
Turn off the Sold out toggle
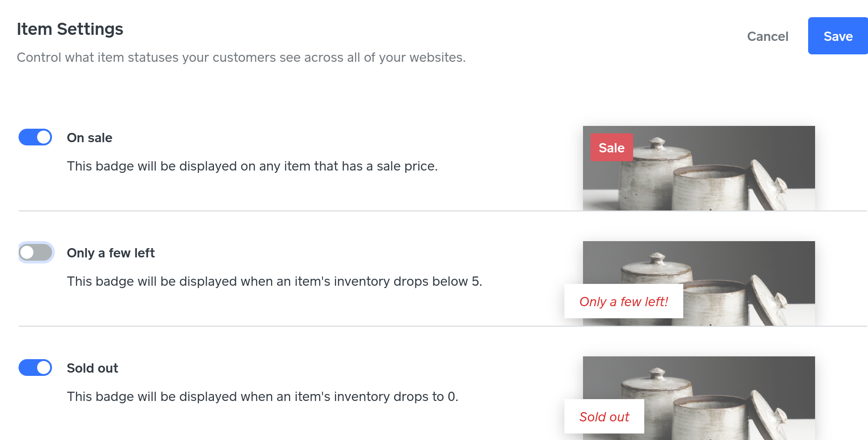coord(35,368)
